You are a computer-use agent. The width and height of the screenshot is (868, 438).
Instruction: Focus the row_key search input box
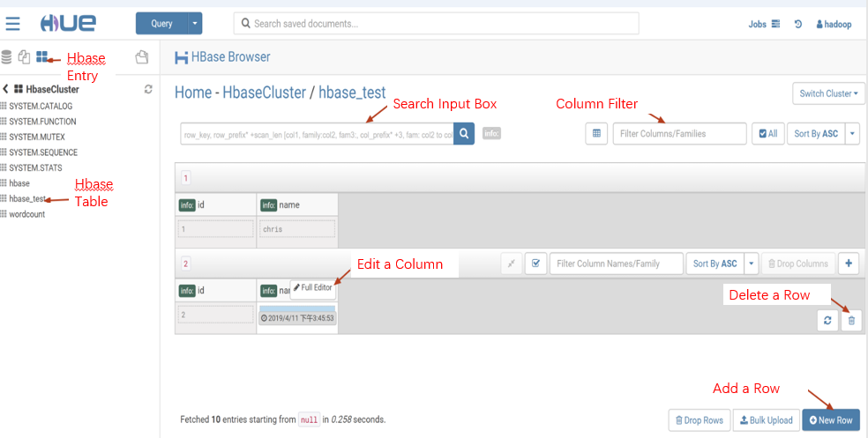click(x=317, y=134)
